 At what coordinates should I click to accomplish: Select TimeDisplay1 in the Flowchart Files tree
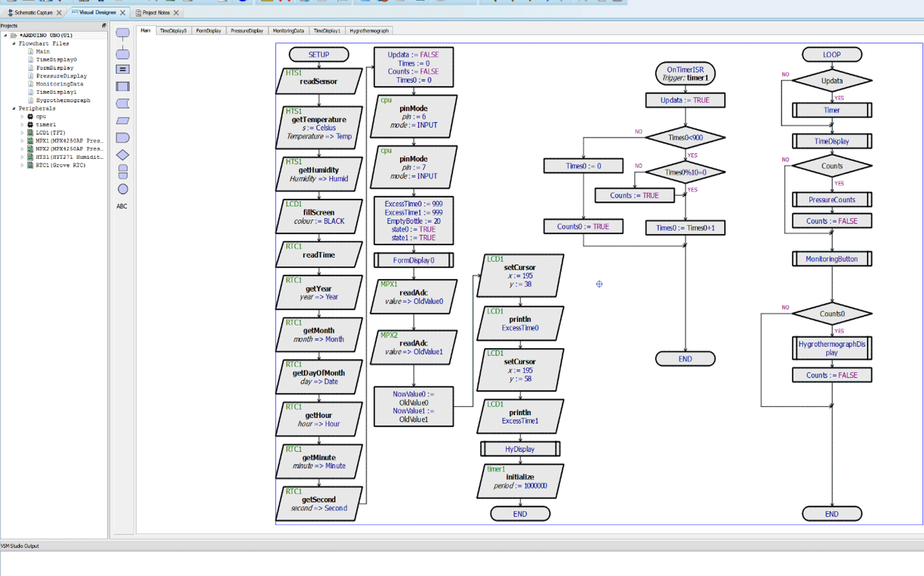click(x=57, y=92)
